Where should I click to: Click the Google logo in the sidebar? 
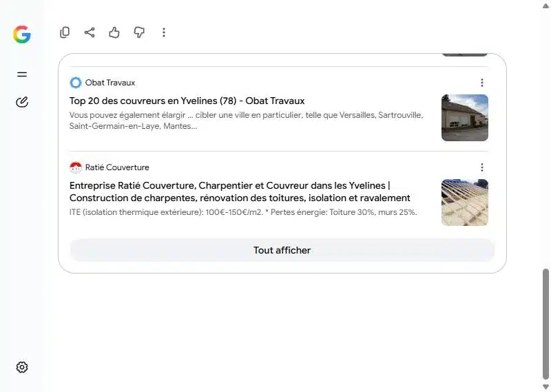coord(22,34)
